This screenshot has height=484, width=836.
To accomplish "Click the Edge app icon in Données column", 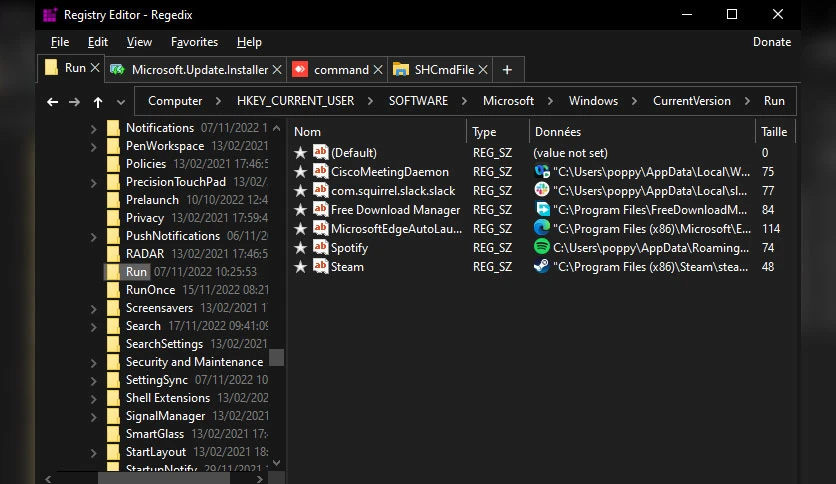I will click(x=542, y=228).
